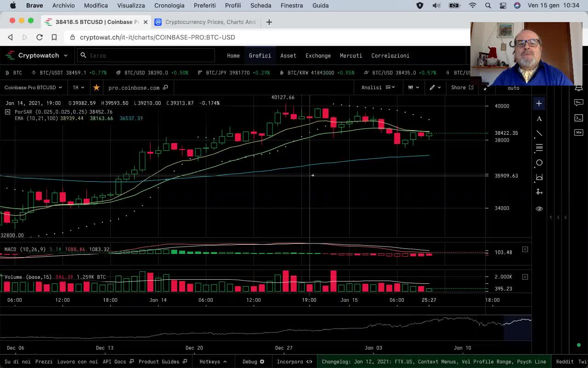The height and width of the screenshot is (368, 588).
Task: Click the third collapse chevron for side panels
Action: click(565, 217)
